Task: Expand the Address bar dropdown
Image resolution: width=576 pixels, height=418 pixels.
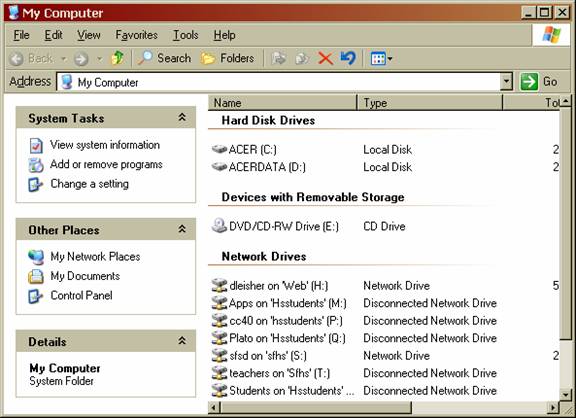Action: point(506,82)
